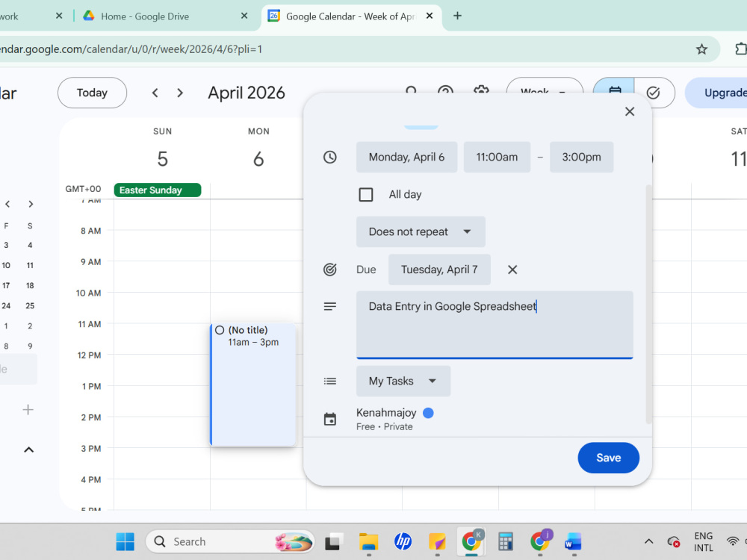
Task: Click the task list icon beside My Tasks
Action: (x=329, y=381)
